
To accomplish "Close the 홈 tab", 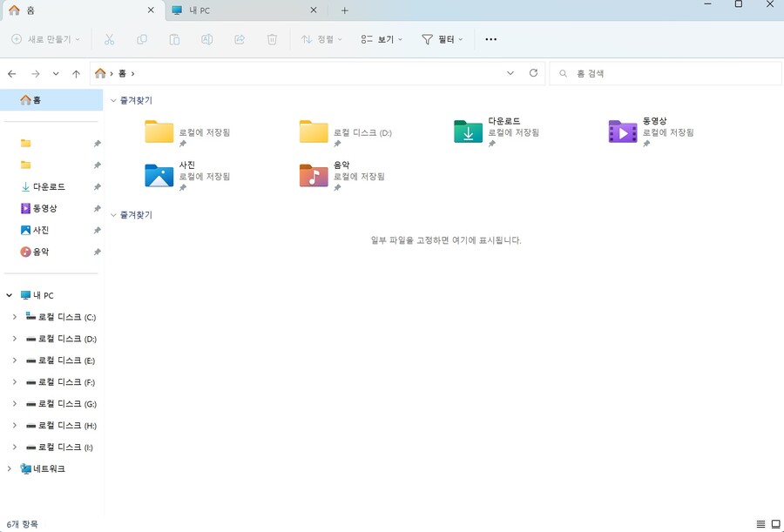I will 151,10.
